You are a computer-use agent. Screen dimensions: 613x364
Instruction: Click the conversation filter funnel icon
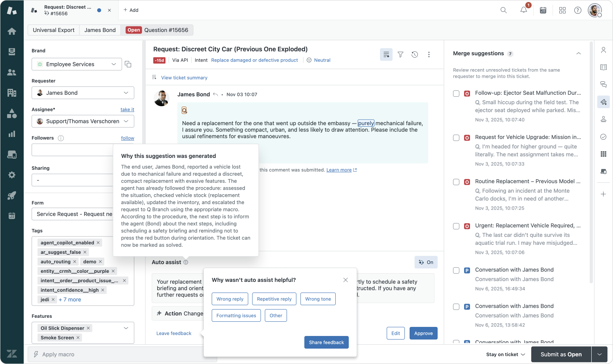(401, 54)
